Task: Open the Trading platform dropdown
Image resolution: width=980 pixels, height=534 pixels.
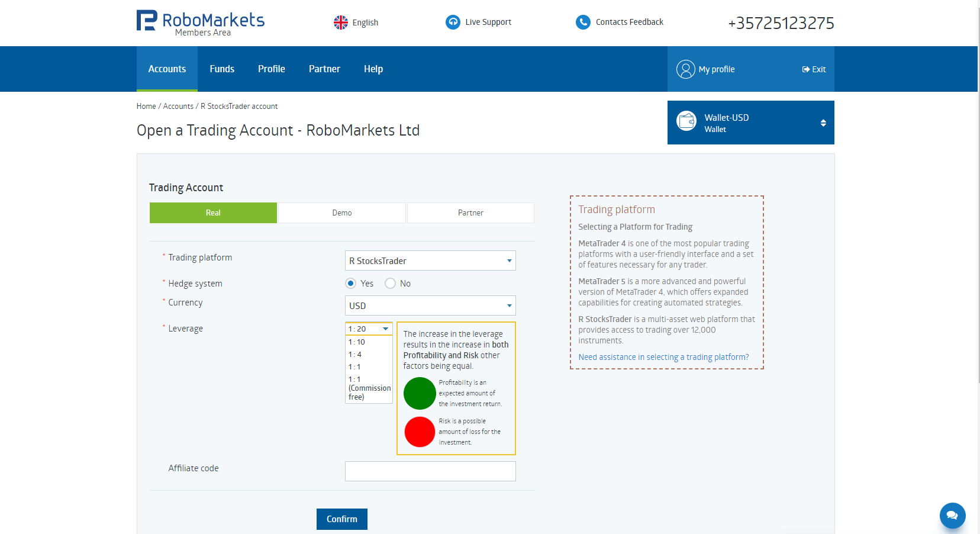Action: click(430, 260)
